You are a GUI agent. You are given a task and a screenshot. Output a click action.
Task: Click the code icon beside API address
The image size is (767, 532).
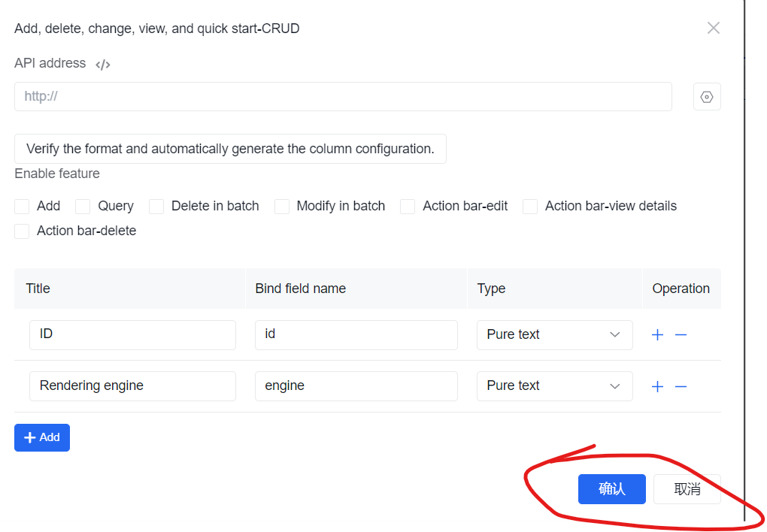pos(103,65)
